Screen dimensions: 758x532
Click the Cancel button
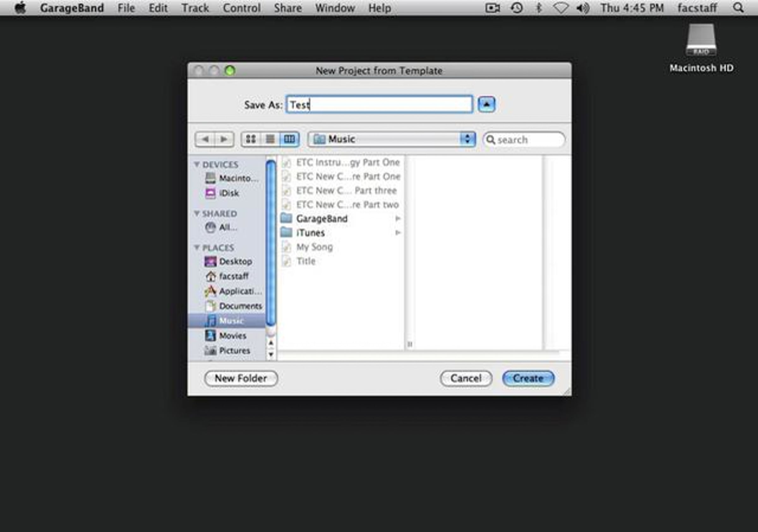coord(466,378)
